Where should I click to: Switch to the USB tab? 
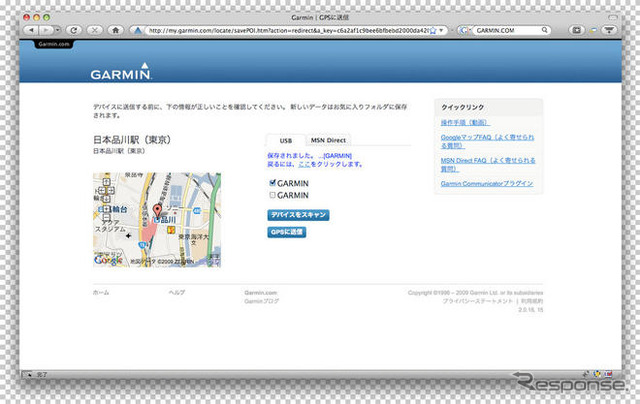(286, 140)
